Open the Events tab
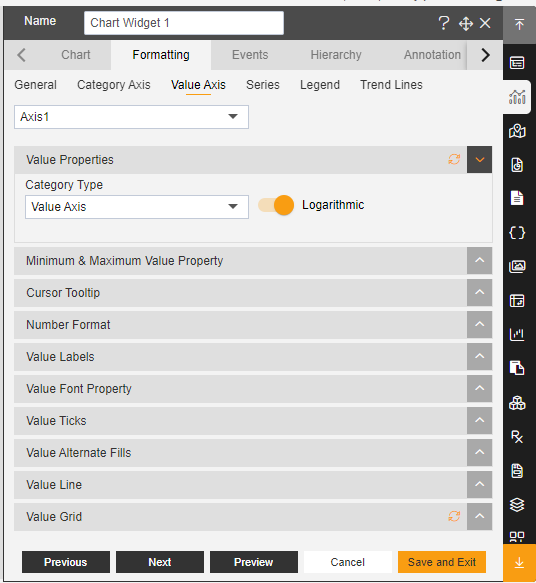 pyautogui.click(x=250, y=55)
